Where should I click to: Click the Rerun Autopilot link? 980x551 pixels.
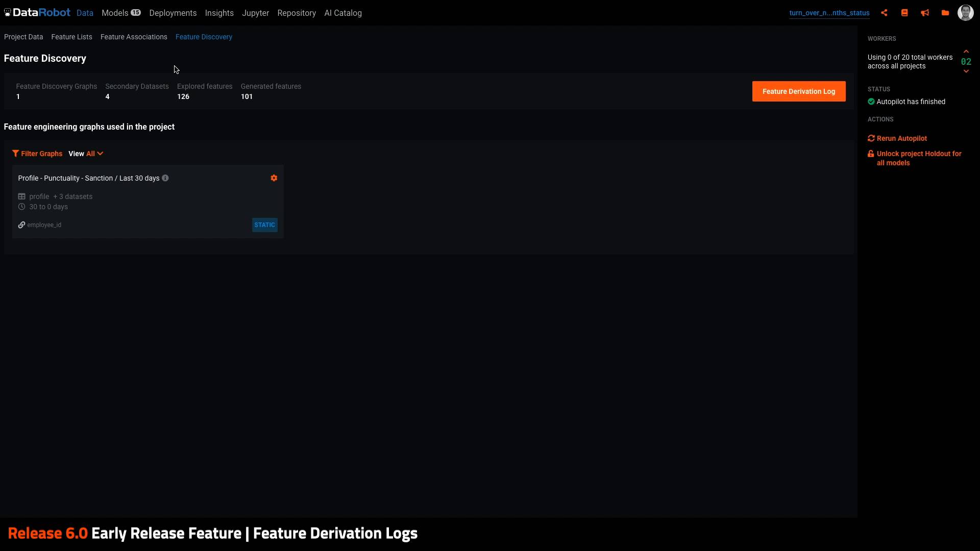(901, 138)
